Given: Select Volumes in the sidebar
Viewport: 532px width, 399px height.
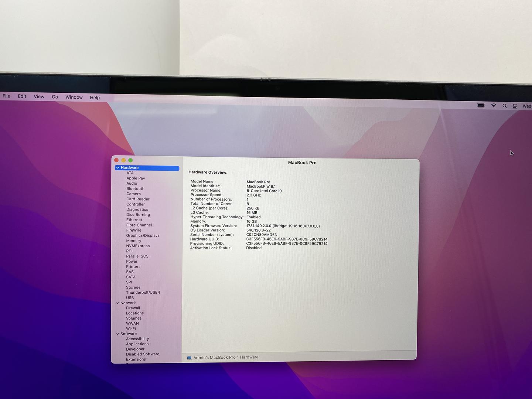Looking at the screenshot, I should point(134,318).
